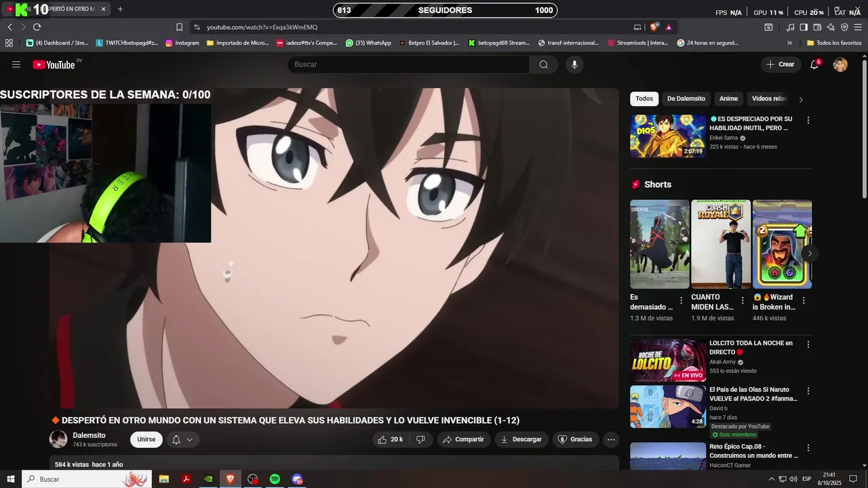Open Brave VPN shield icon

(x=844, y=27)
